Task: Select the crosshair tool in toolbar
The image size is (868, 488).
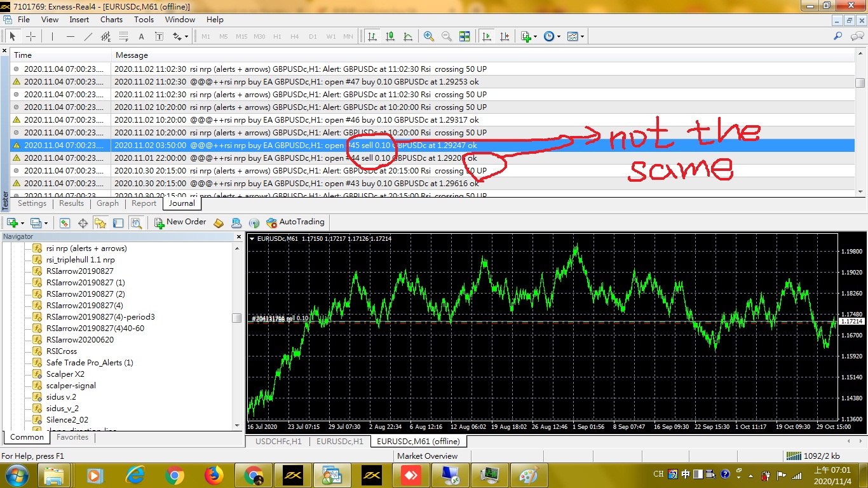Action: coord(31,36)
